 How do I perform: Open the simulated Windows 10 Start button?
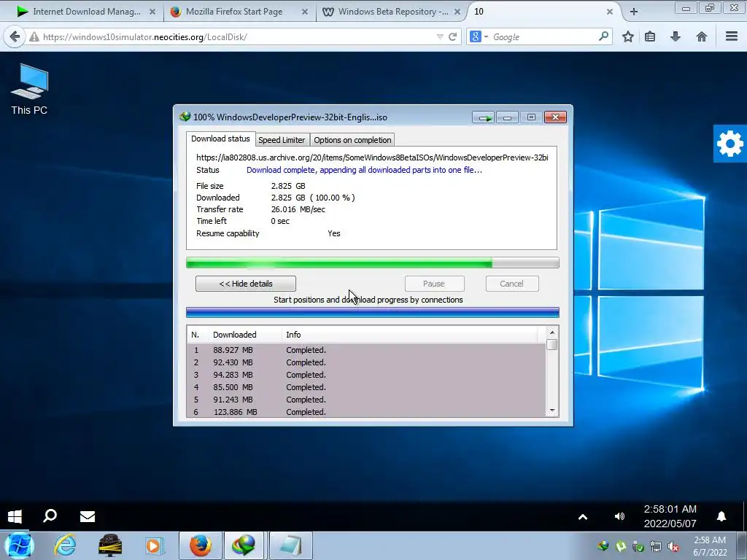pos(15,517)
